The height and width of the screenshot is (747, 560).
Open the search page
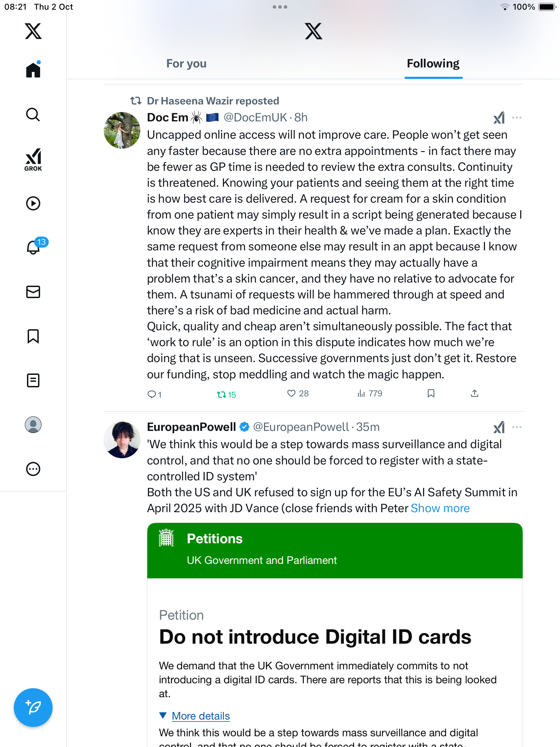33,114
